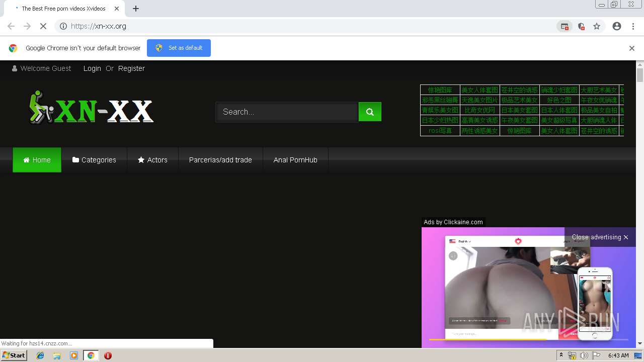
Task: Open the Register link
Action: tap(131, 68)
